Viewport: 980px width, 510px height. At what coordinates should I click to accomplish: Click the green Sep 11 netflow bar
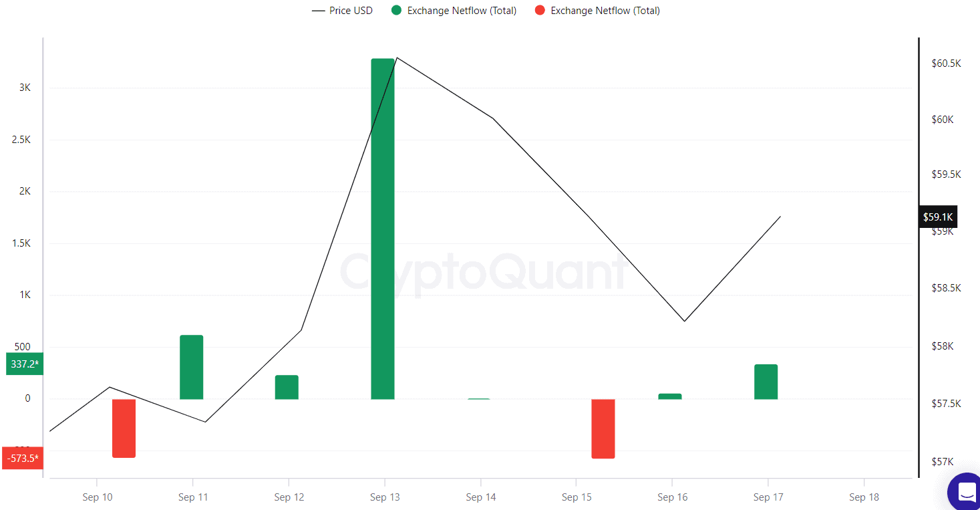[192, 367]
